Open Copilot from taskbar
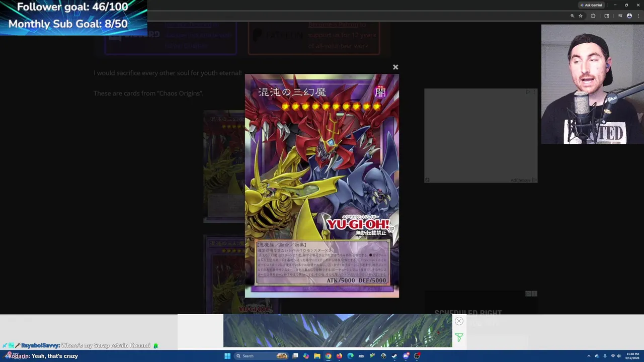 pyautogui.click(x=306, y=356)
